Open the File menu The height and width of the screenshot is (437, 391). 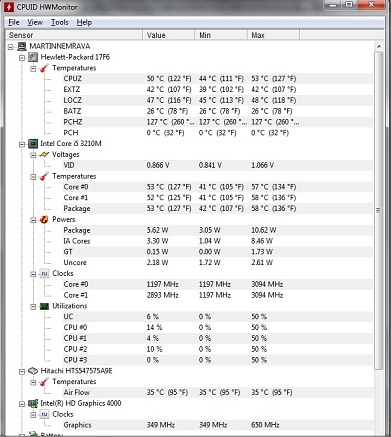[x=14, y=22]
